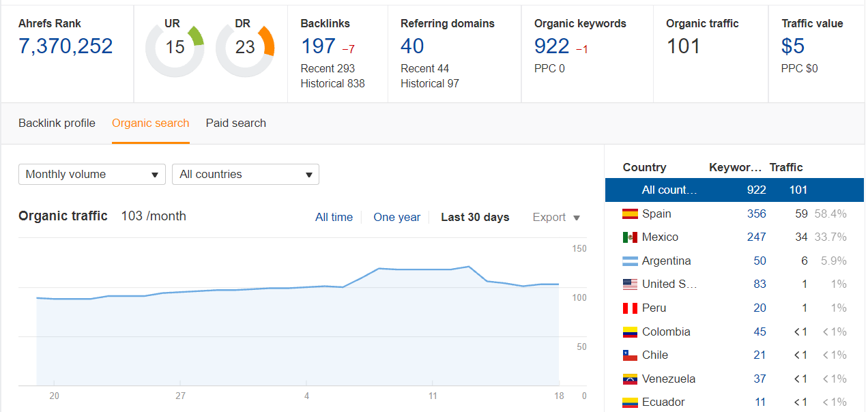Click the Venezuela flag icon
Viewport: 868px width, 412px height.
click(x=630, y=379)
